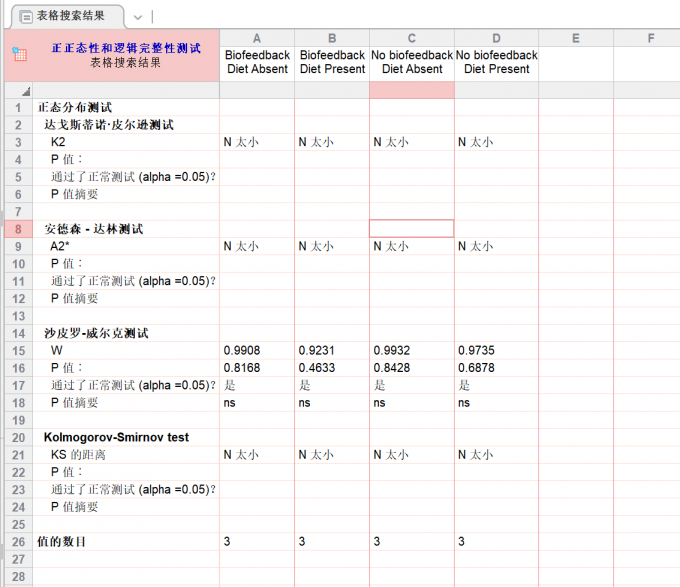
Task: Click the W value 0.9908 cell
Action: tap(244, 351)
